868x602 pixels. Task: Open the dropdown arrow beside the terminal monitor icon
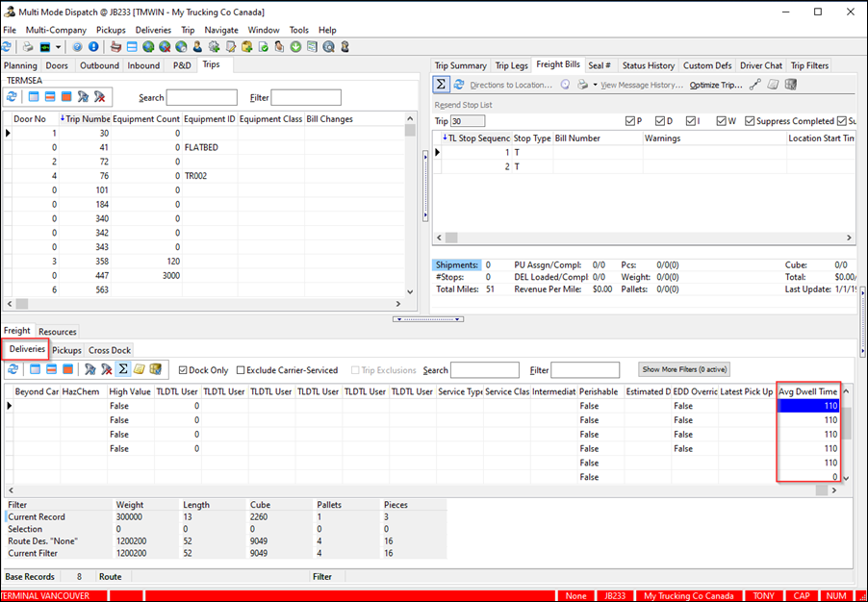[60, 46]
